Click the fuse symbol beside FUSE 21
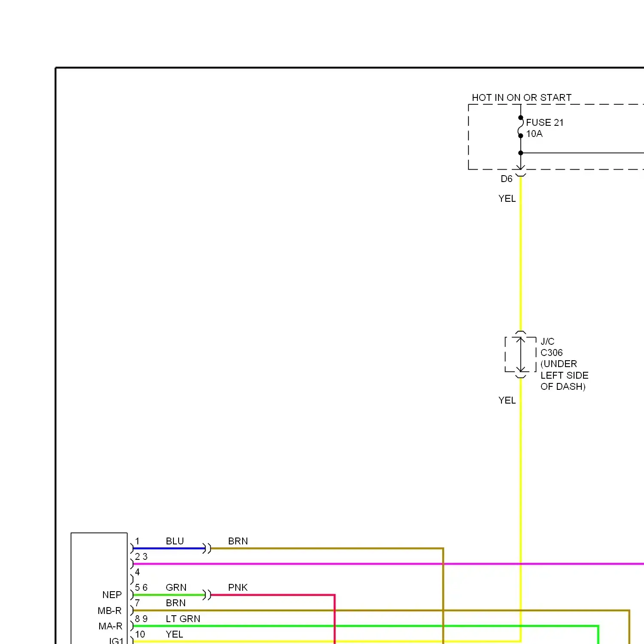 pos(521,127)
